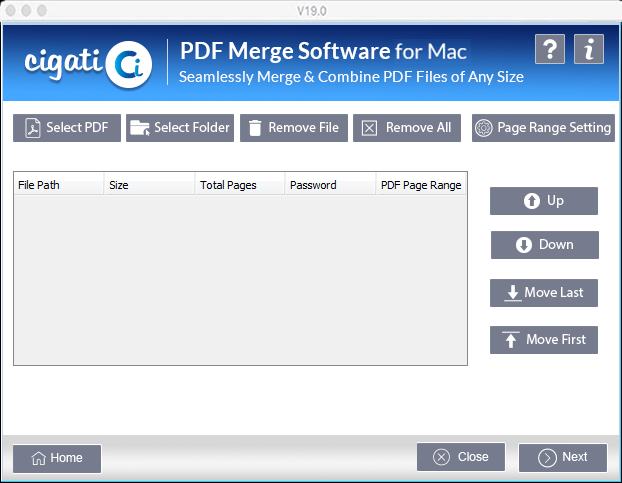Click the yellow window minimize button
The width and height of the screenshot is (622, 483).
point(26,10)
